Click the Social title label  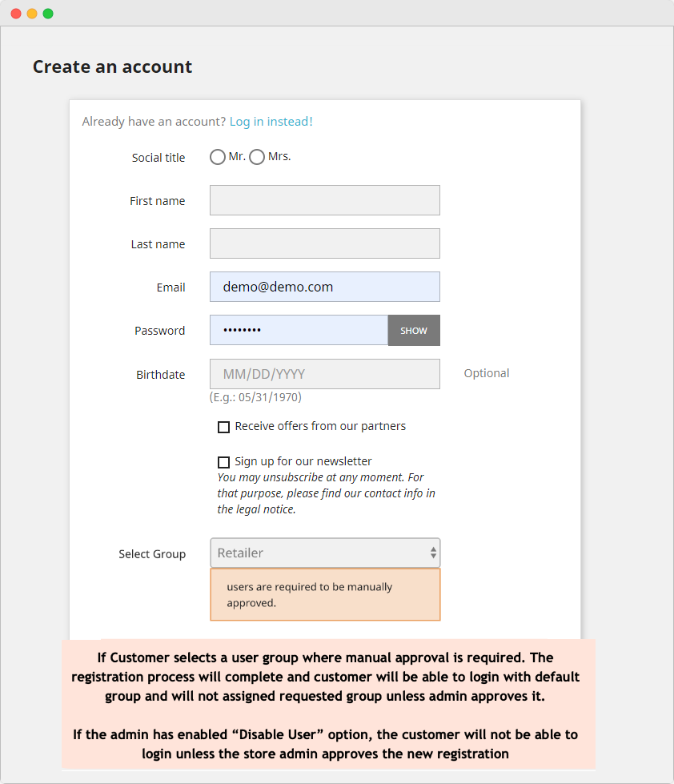(x=158, y=158)
